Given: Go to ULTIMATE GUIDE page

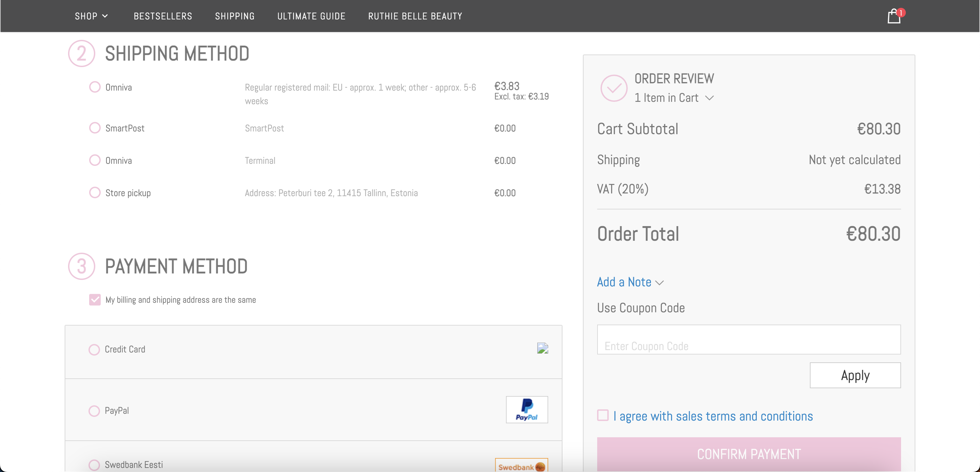Looking at the screenshot, I should 311,16.
